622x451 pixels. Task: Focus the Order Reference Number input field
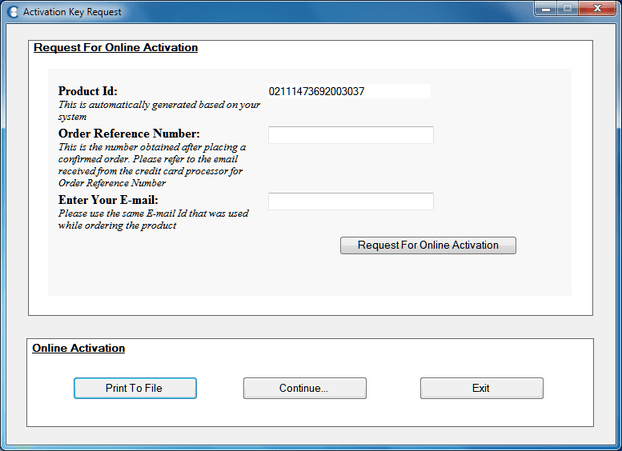pyautogui.click(x=351, y=135)
